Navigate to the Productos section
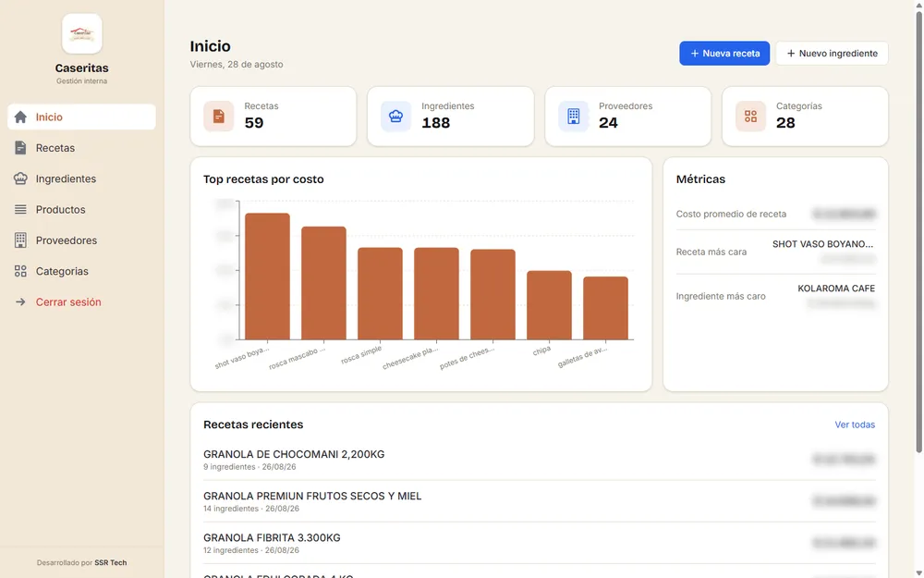 82,209
